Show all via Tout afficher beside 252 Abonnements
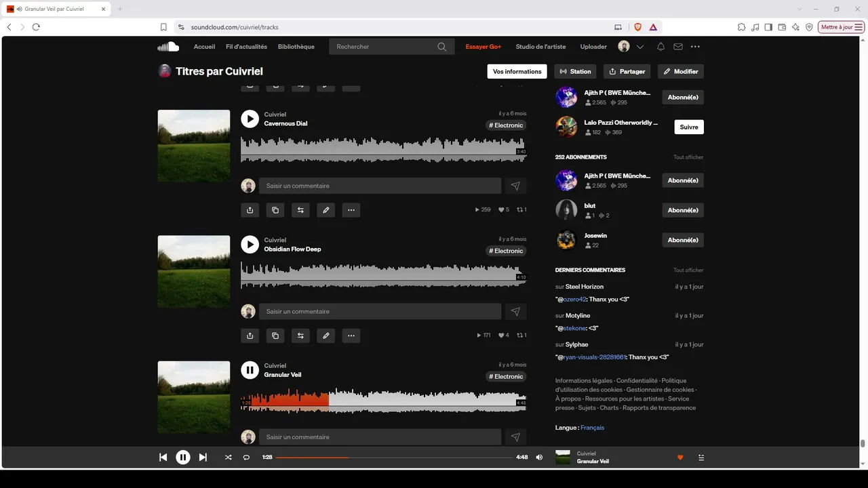The width and height of the screenshot is (868, 488). (688, 157)
